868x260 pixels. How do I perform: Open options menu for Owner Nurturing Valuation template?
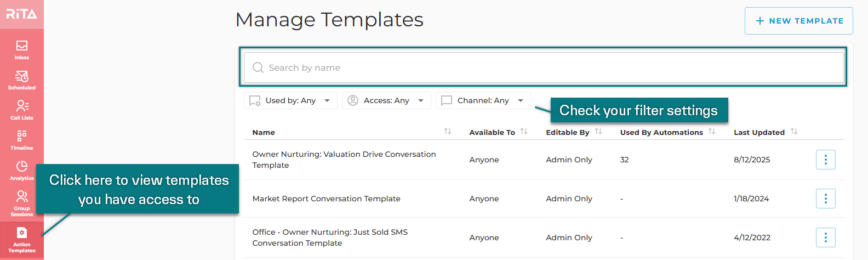pyautogui.click(x=826, y=160)
